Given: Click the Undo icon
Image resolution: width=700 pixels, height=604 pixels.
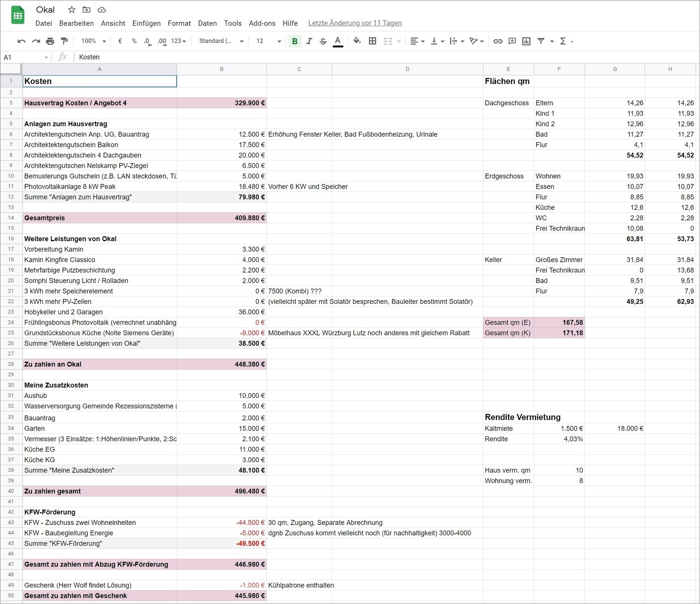Looking at the screenshot, I should click(x=22, y=41).
